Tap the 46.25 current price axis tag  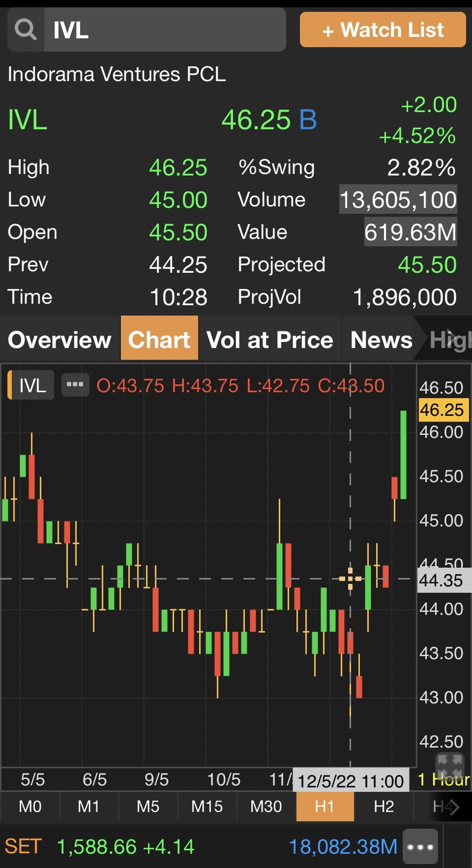tap(442, 410)
